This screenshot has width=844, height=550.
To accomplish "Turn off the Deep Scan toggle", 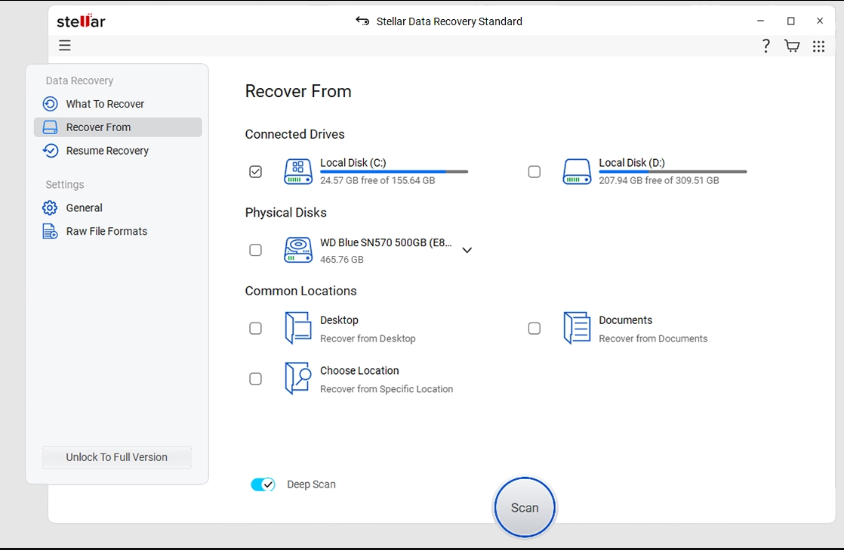I will (263, 484).
